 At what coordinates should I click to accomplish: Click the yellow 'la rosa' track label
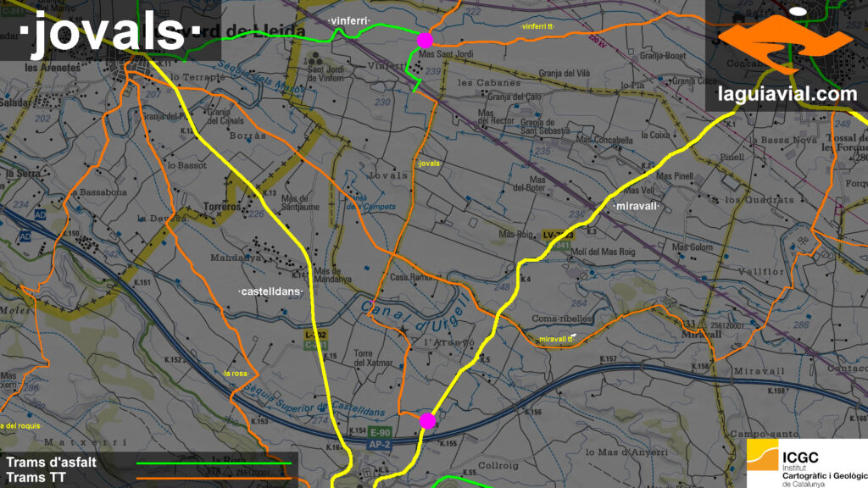click(x=236, y=373)
